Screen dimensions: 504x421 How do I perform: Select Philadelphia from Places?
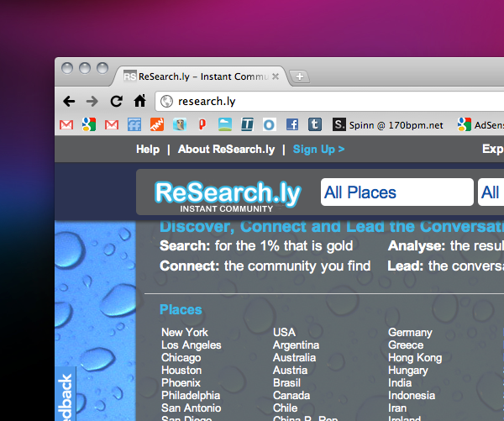(x=191, y=395)
